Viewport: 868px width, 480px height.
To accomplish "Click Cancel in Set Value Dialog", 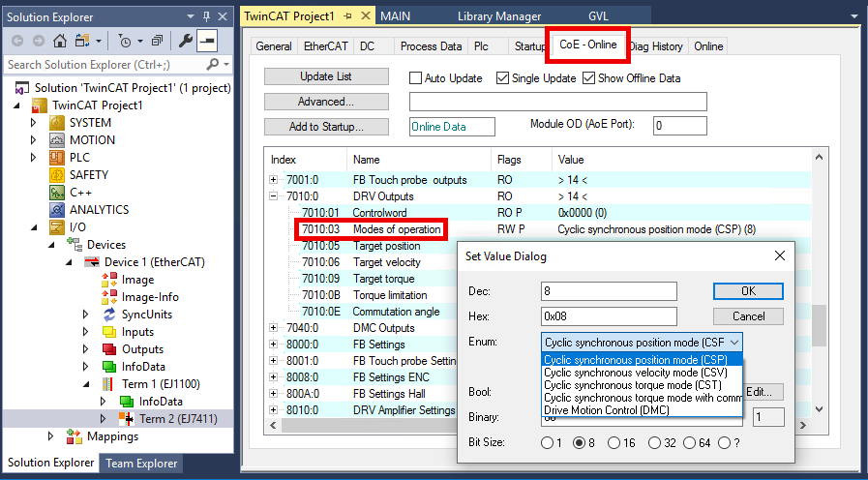I will [x=748, y=316].
